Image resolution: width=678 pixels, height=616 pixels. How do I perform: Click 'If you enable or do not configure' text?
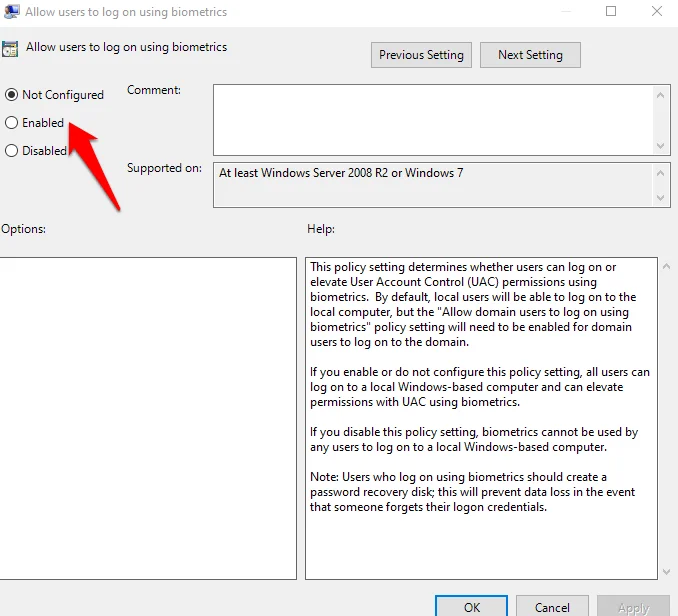pyautogui.click(x=480, y=387)
